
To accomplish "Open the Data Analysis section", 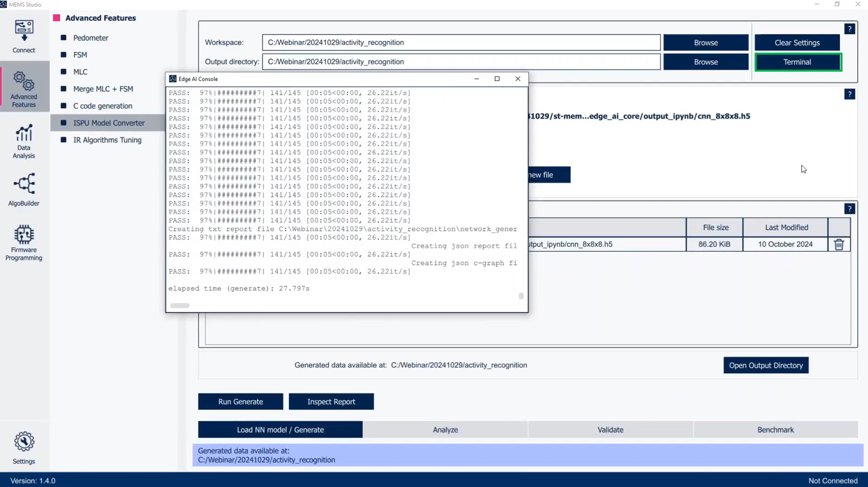I will click(23, 140).
